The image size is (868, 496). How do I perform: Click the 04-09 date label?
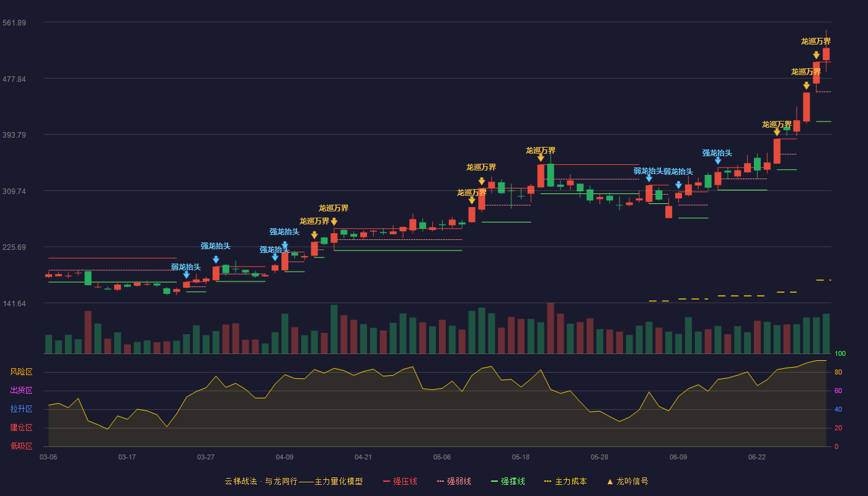click(x=285, y=457)
